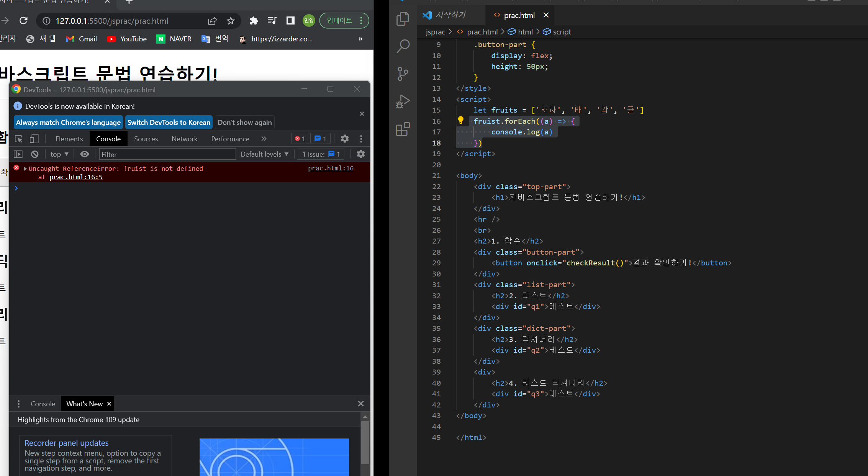The image size is (868, 476).
Task: Show more DevTools tabs
Action: (x=264, y=139)
